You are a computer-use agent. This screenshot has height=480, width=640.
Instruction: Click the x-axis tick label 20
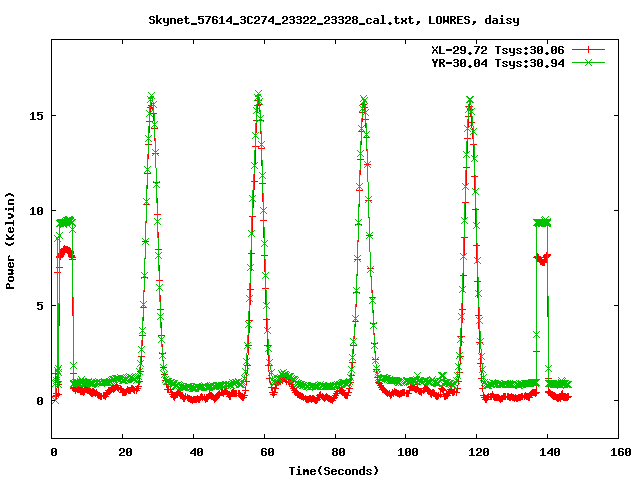tap(125, 452)
